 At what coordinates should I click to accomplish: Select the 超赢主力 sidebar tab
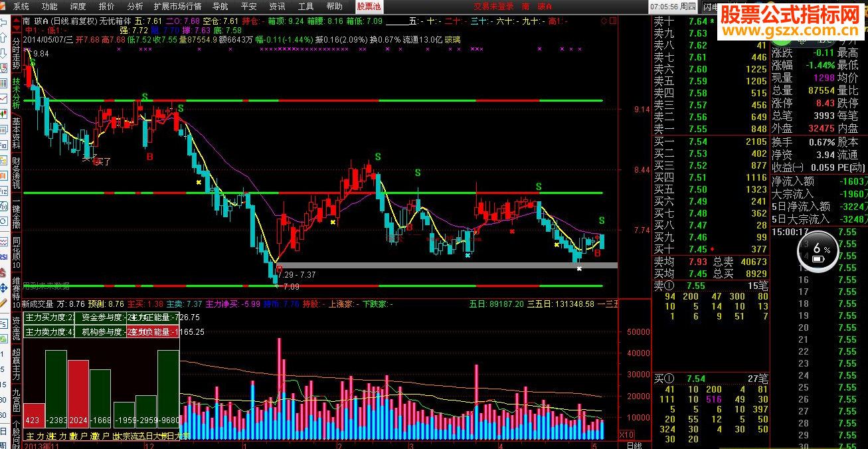coord(17,364)
